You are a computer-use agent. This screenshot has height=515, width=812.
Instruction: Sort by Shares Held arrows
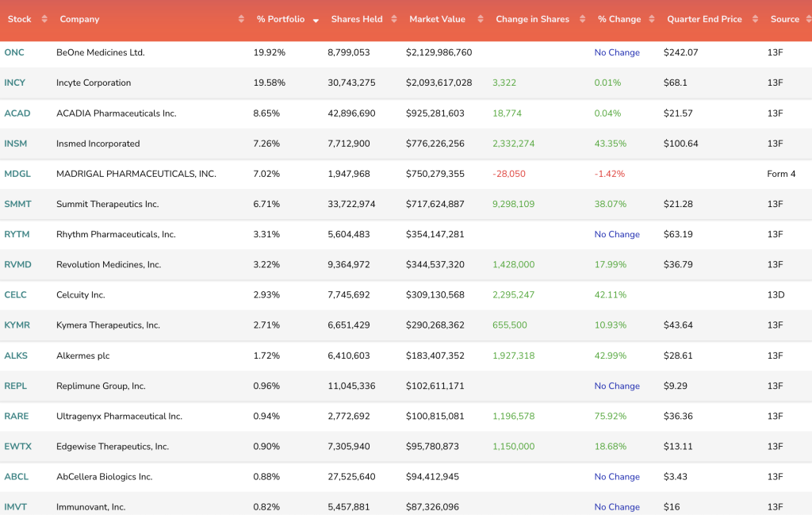click(394, 19)
